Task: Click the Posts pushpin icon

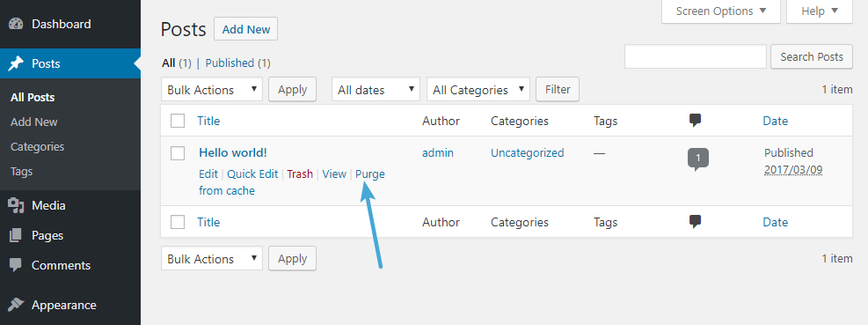Action: click(x=16, y=63)
